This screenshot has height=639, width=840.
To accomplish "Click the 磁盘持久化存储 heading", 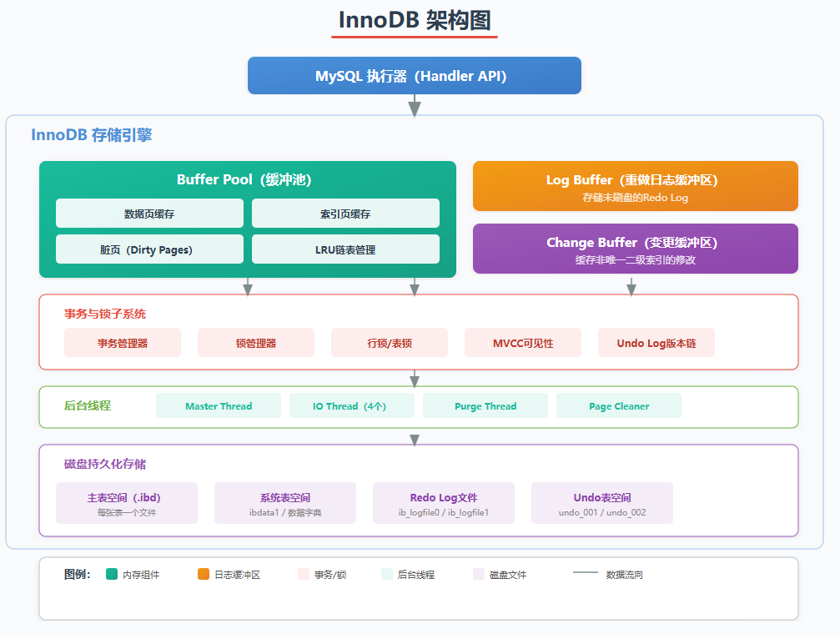I will pos(105,464).
